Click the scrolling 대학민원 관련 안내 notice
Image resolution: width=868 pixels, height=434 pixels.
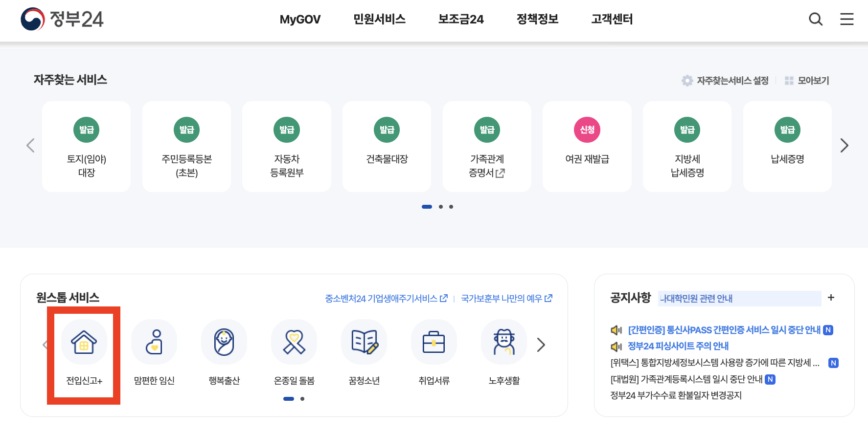click(x=740, y=299)
